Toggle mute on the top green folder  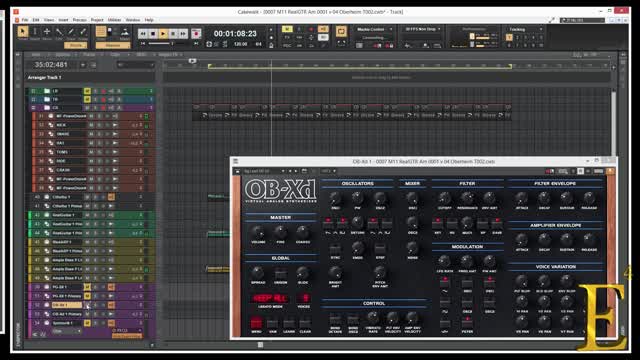point(87,91)
